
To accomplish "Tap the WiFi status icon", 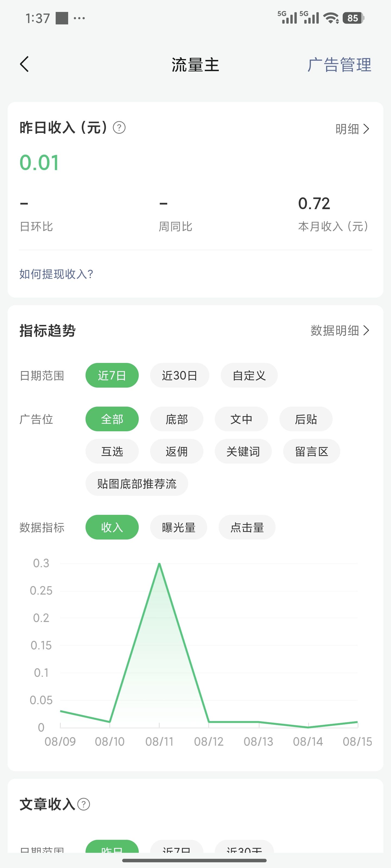I will click(x=331, y=18).
